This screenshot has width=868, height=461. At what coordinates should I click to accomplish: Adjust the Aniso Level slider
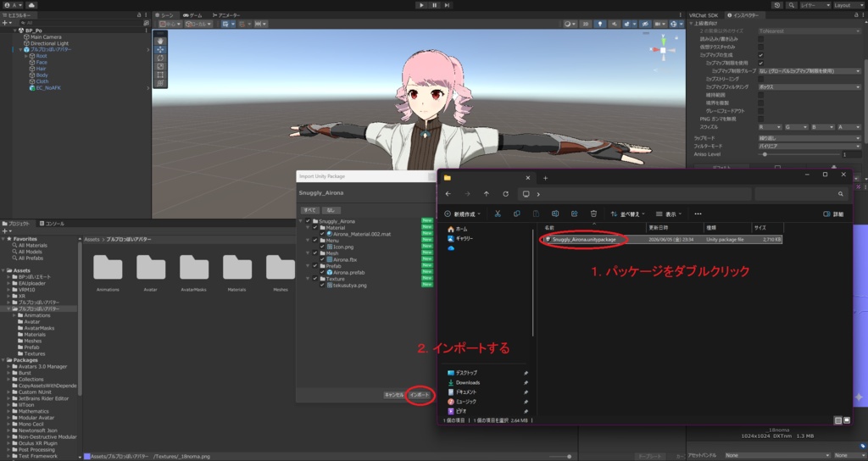point(798,154)
